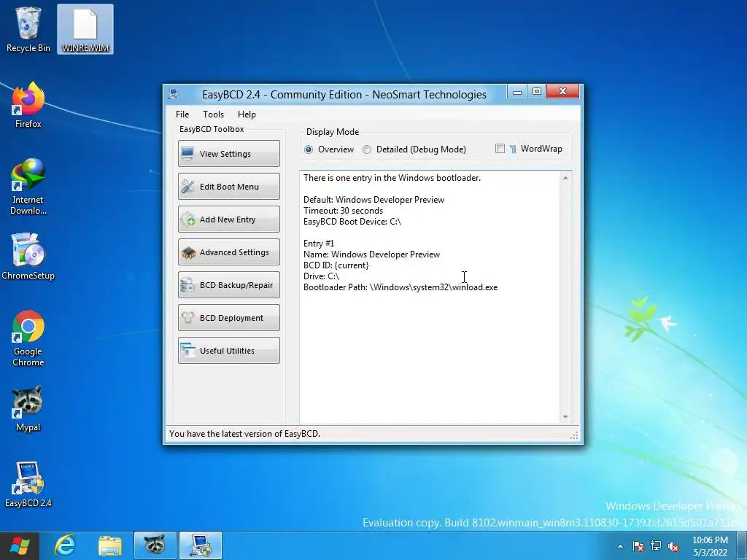Viewport: 747px width, 560px height.
Task: Go to Add New Entry
Action: point(228,219)
